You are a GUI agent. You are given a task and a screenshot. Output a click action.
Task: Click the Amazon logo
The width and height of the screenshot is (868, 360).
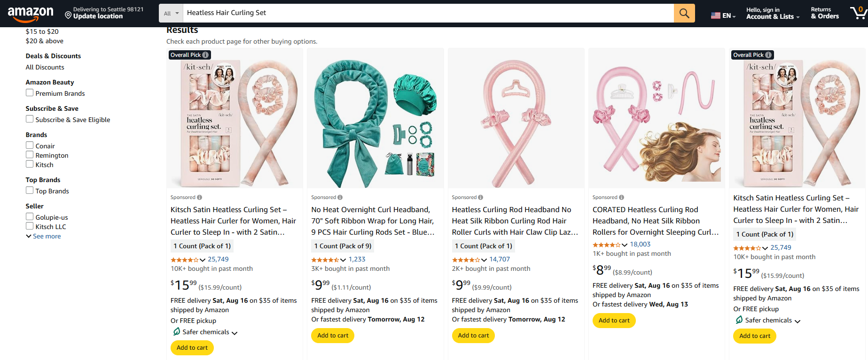pyautogui.click(x=31, y=14)
